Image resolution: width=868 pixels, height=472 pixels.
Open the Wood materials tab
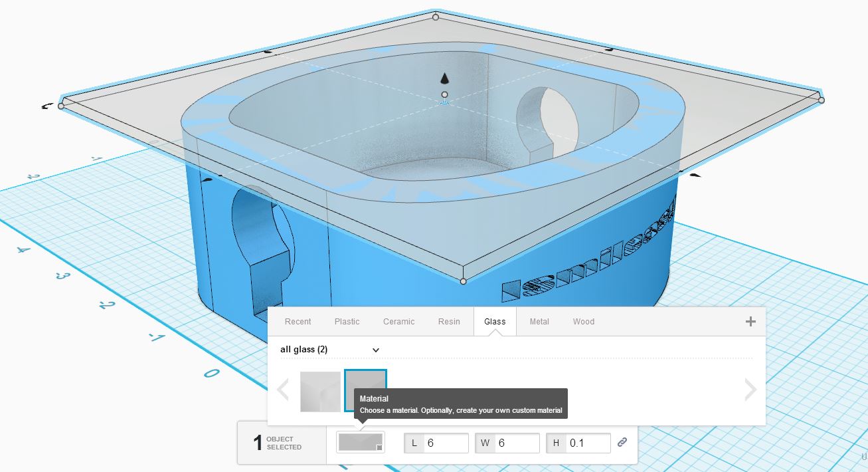[x=583, y=322]
